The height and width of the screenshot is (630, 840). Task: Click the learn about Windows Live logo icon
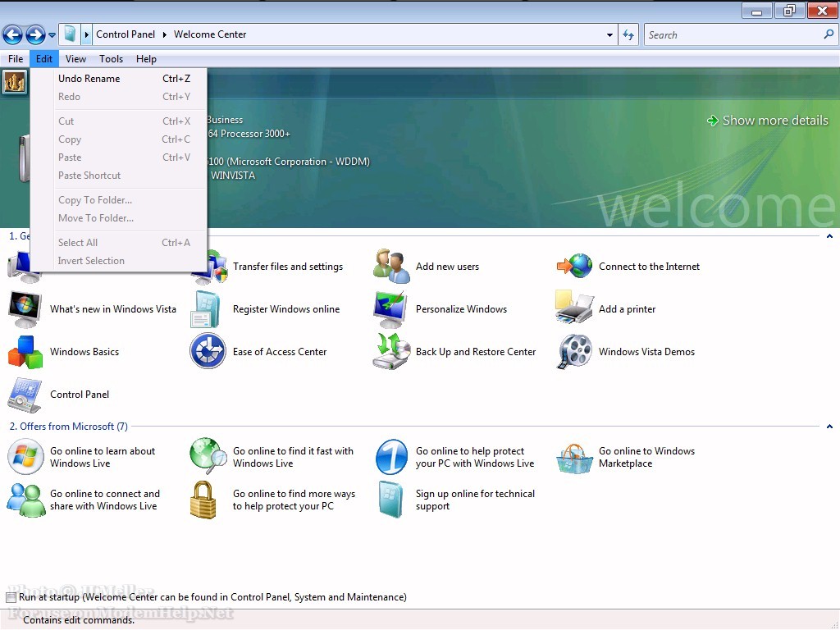click(25, 457)
